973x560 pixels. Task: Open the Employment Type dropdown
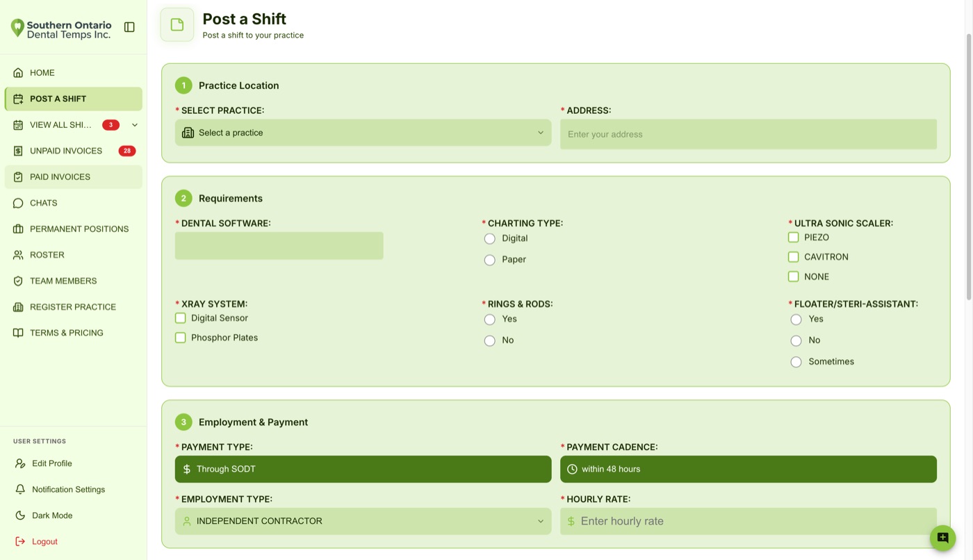363,521
